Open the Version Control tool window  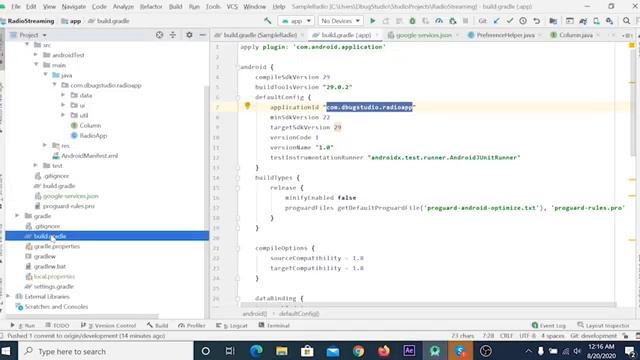tap(108, 325)
